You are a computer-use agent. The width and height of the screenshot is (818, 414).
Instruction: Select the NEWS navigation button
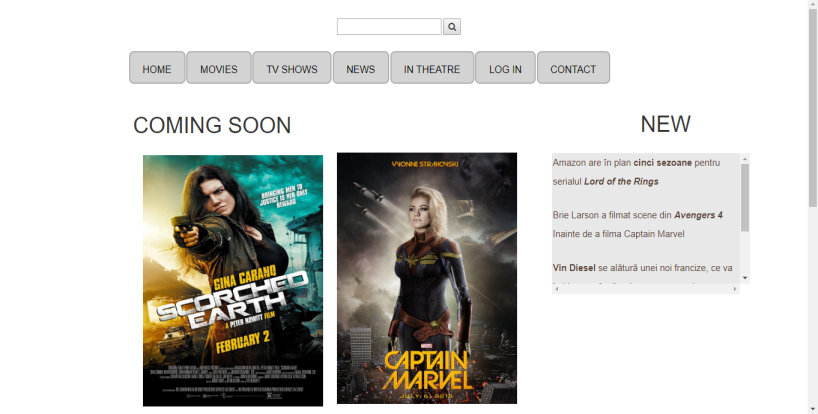tap(361, 69)
